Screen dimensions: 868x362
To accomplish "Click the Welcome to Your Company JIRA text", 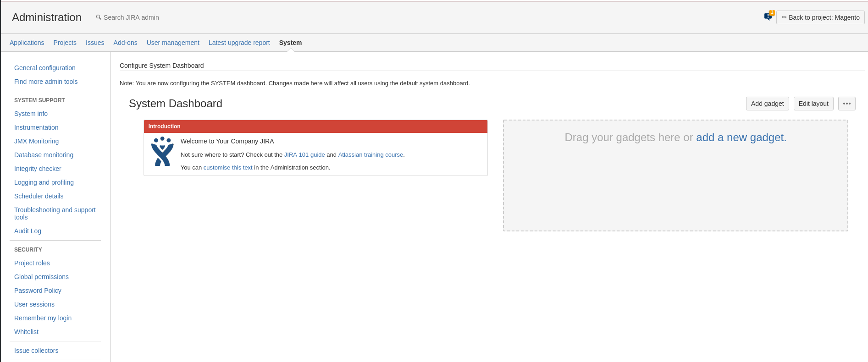I will (x=227, y=141).
